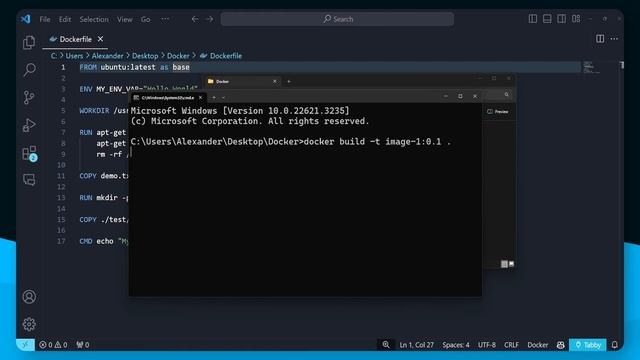The image size is (640, 360).
Task: Click the Search command center box
Action: [x=337, y=19]
